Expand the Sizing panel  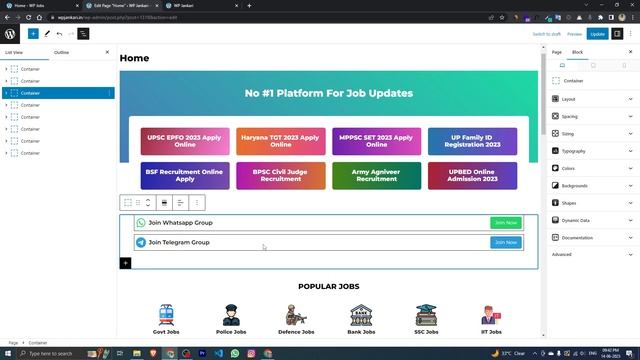(592, 134)
